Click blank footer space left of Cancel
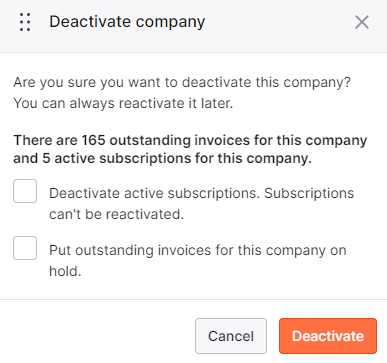 click(x=98, y=336)
